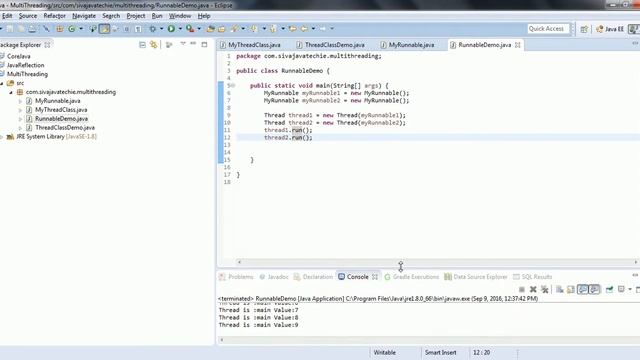Switch to MyThreadClass.java editor tab
The image size is (640, 360).
pyautogui.click(x=250, y=45)
